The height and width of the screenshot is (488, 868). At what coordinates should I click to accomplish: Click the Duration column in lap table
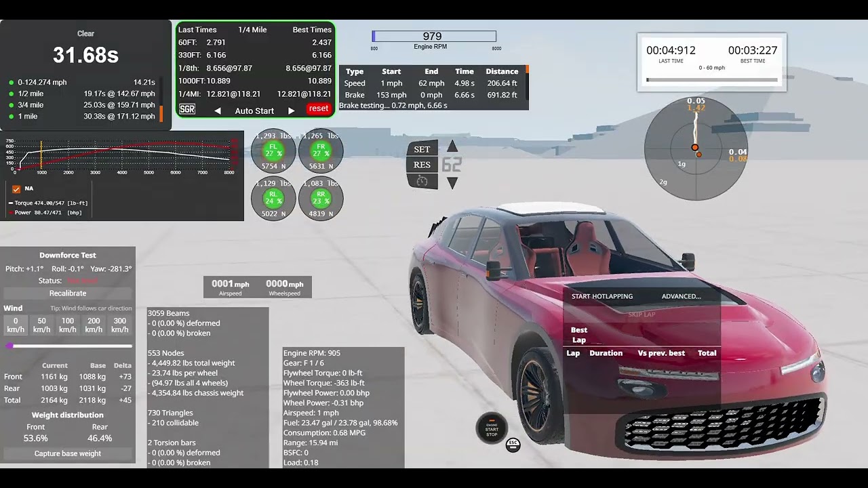click(x=606, y=353)
